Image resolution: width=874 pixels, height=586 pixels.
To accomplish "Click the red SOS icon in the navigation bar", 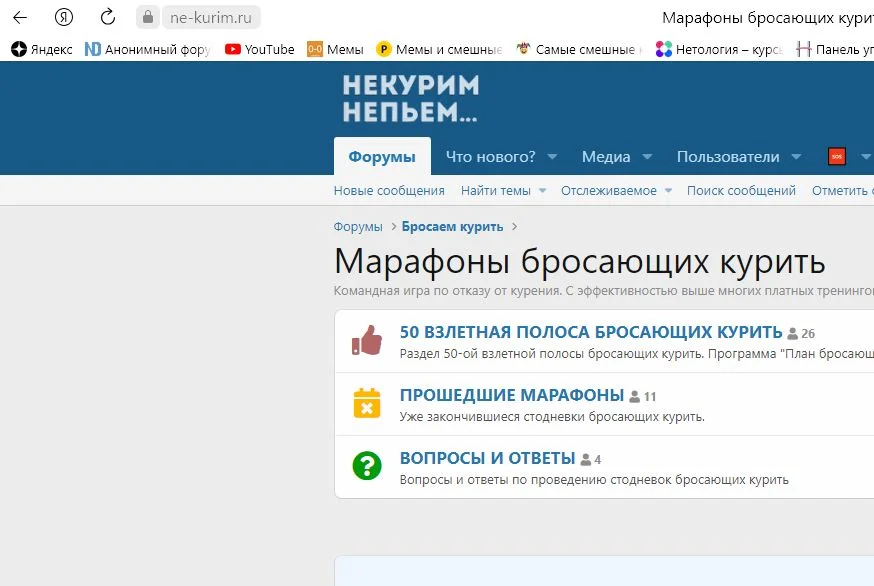I will tap(836, 156).
